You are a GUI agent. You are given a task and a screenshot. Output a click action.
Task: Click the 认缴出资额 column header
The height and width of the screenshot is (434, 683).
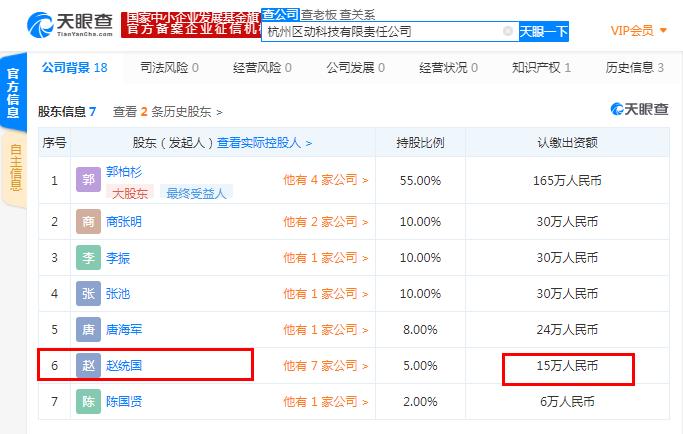point(567,142)
